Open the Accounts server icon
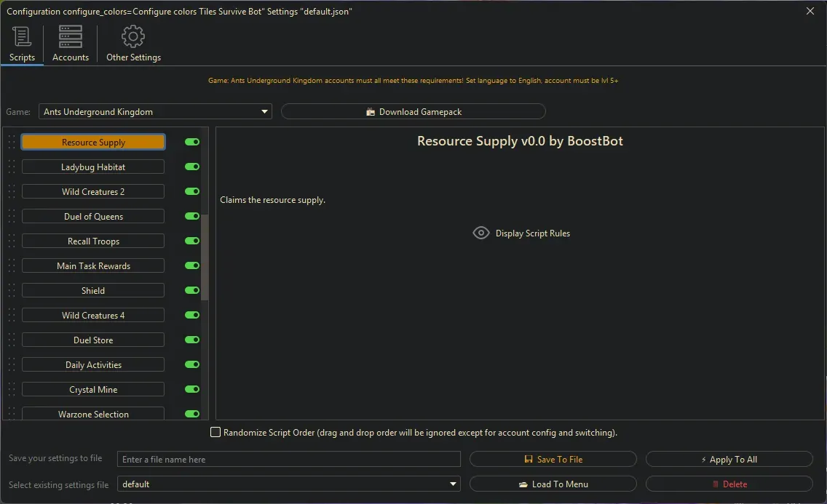The image size is (827, 504). coord(71,37)
